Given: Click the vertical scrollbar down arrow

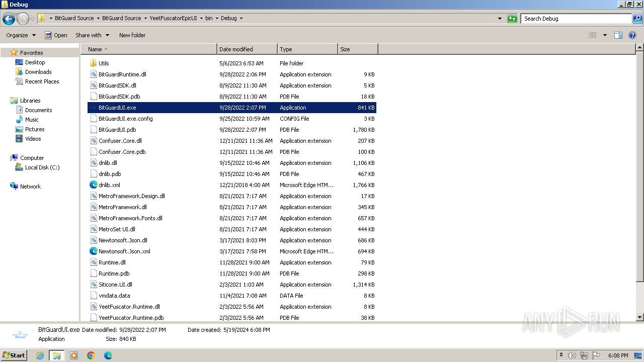Looking at the screenshot, I should tap(640, 317).
